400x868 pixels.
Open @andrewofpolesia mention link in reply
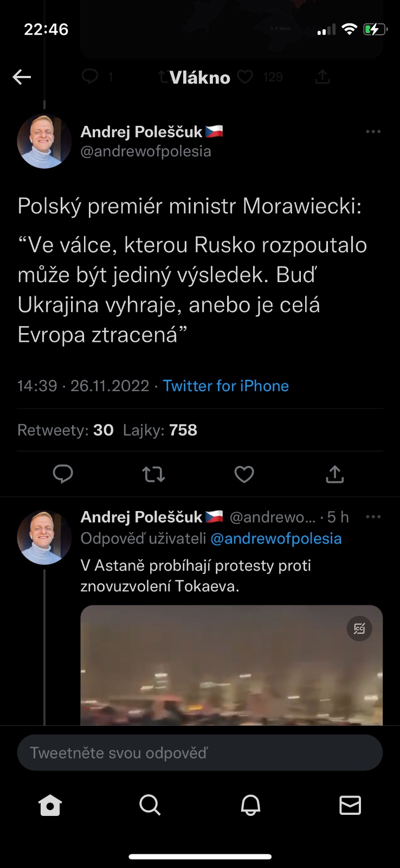[x=275, y=539]
